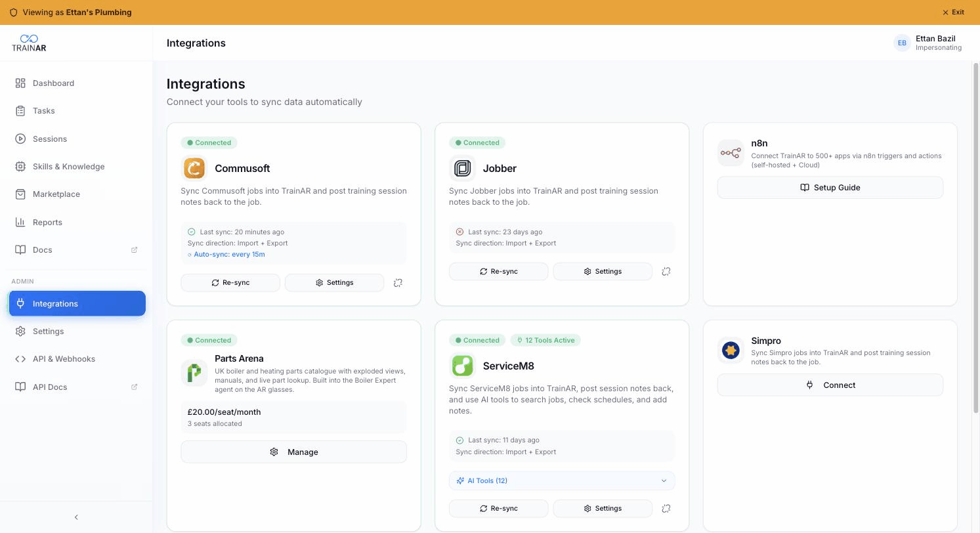
Task: Click the £20.00/seat/month price text
Action: coord(224,412)
